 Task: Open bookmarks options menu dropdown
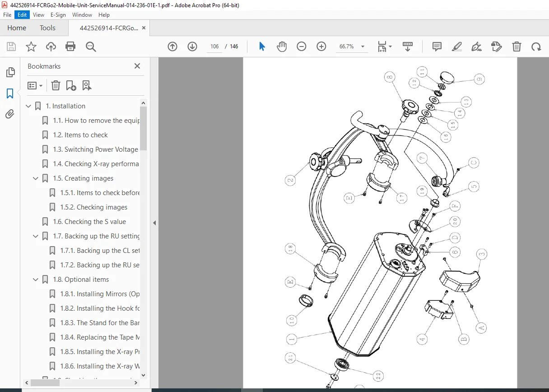[35, 85]
